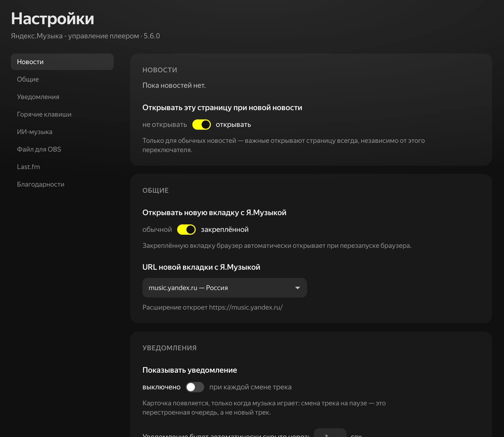
Task: Click 'при каждой смене трека' label
Action: (250, 387)
